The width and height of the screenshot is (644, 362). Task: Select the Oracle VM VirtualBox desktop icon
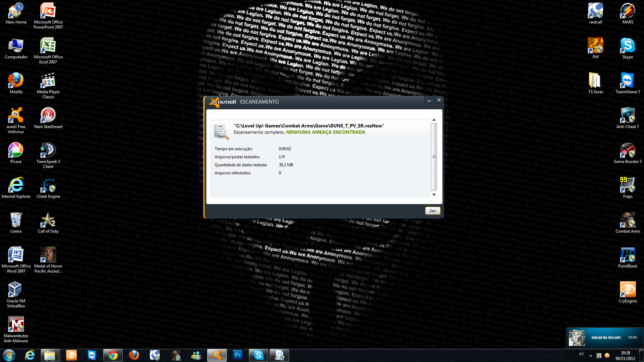coord(16,295)
